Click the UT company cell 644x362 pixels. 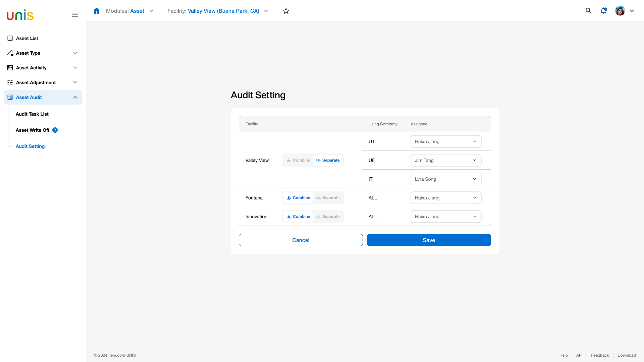[372, 141]
